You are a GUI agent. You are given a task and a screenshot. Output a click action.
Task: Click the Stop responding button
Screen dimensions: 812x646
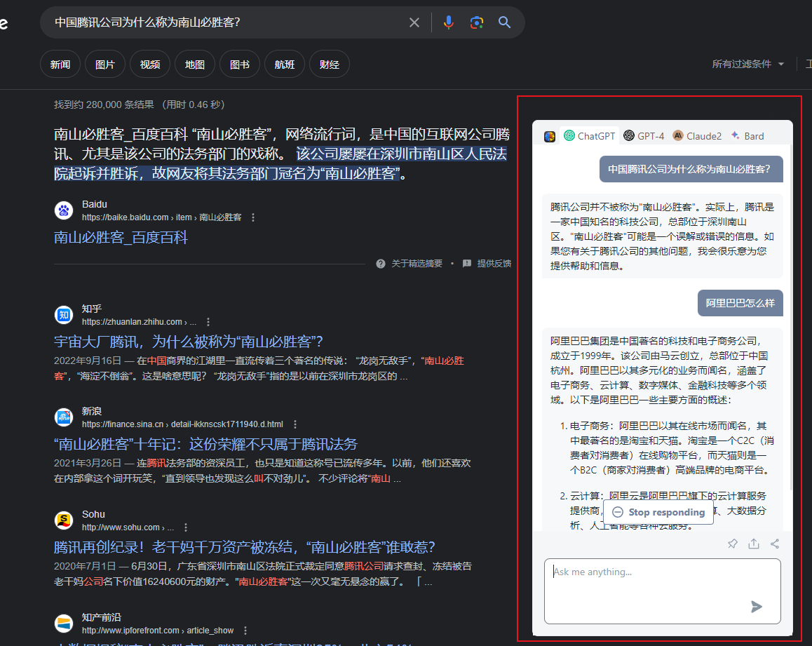658,512
